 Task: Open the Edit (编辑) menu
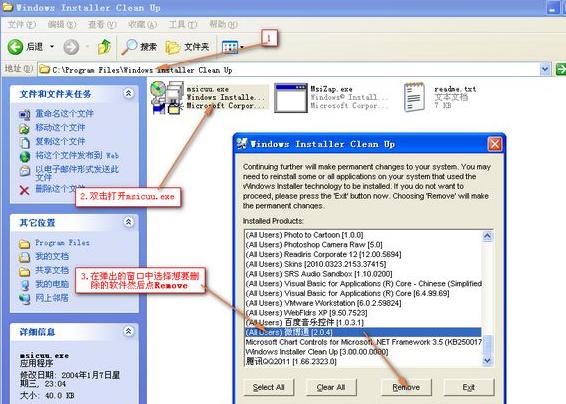tap(62, 24)
